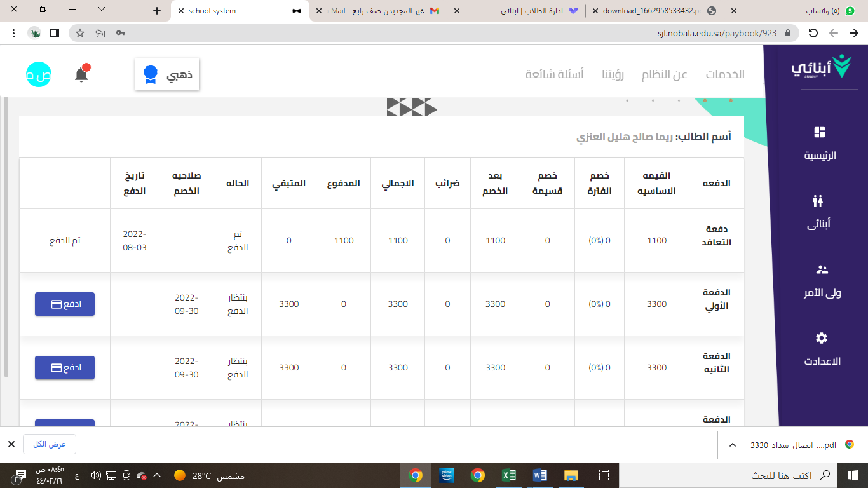
Task: Click the القيمه الاساسيه column header
Action: (657, 183)
